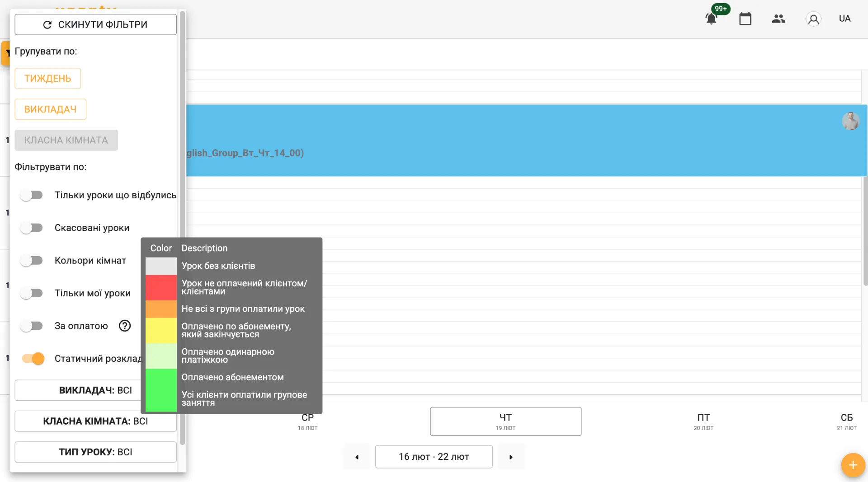
Task: Open the КЛАСНА КІМНАТА: ВСІ dropdown
Action: [x=95, y=421]
